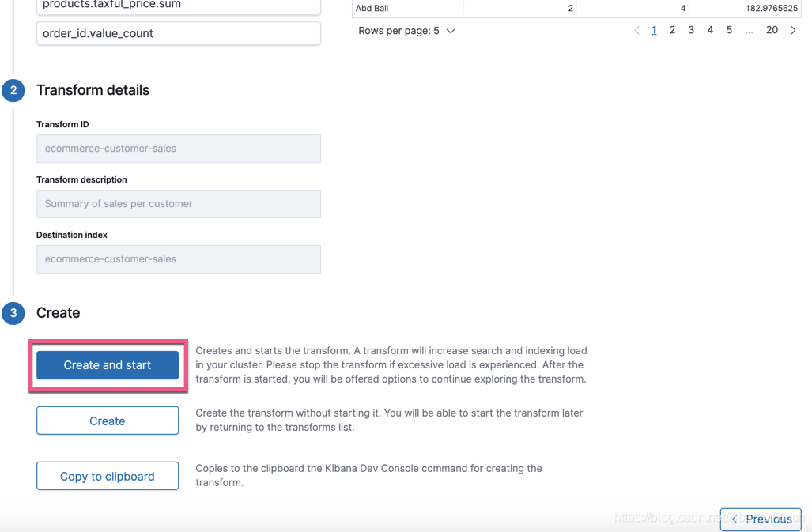Screen dimensions: 812x532
Task: Open the Rows per page dropdown
Action: [x=407, y=30]
